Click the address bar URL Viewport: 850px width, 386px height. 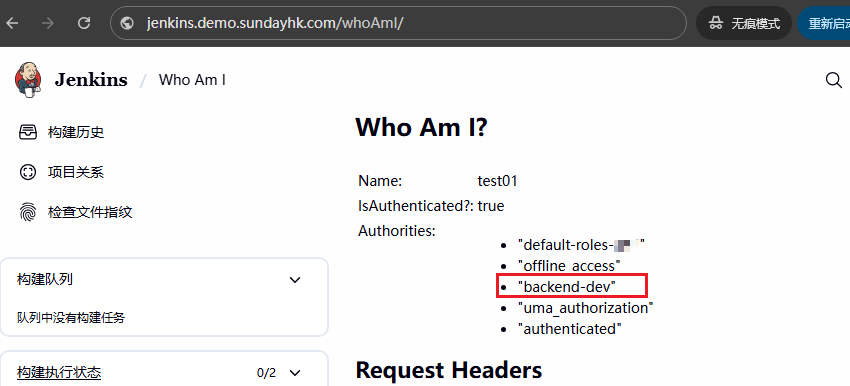tap(275, 23)
